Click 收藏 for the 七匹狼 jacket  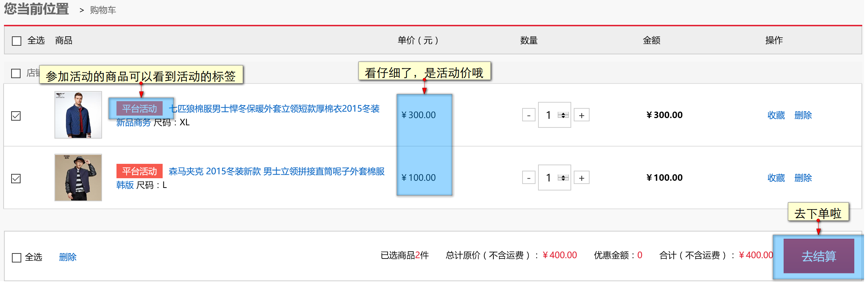[776, 115]
